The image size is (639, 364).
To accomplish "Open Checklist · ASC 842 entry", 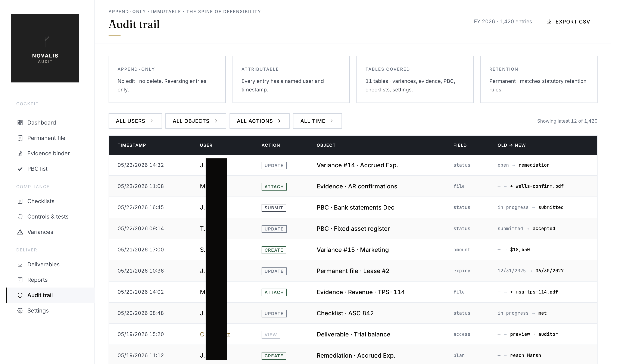I will coord(345,313).
